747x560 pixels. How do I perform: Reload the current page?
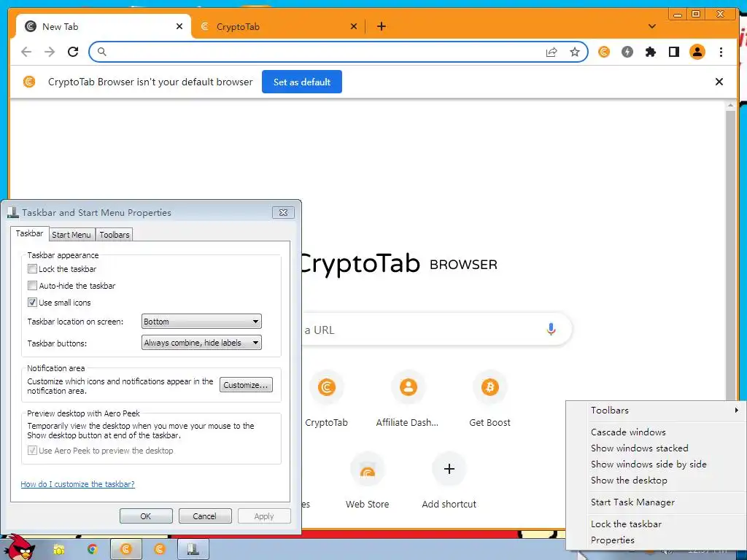tap(73, 52)
